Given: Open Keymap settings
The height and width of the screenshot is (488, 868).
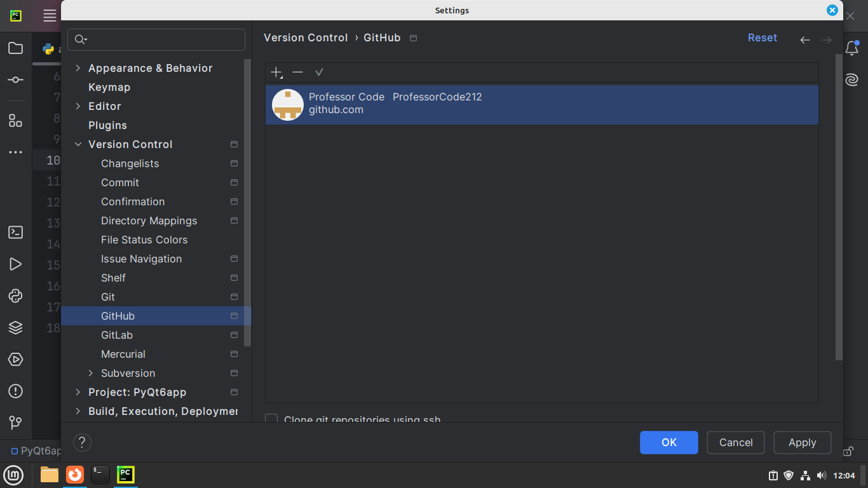Looking at the screenshot, I should pos(109,87).
